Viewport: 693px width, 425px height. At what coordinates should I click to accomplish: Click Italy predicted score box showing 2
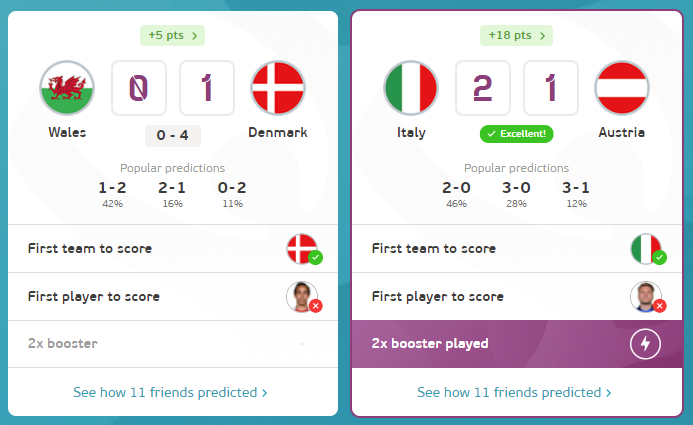click(483, 88)
